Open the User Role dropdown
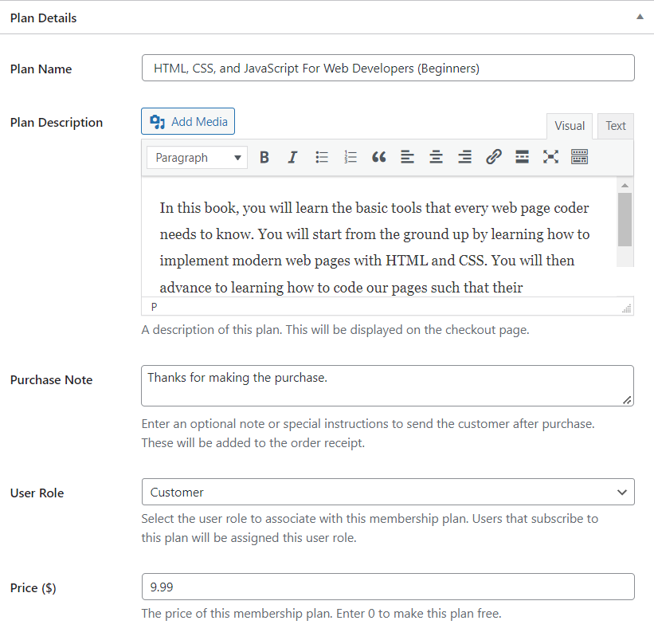 [x=388, y=492]
